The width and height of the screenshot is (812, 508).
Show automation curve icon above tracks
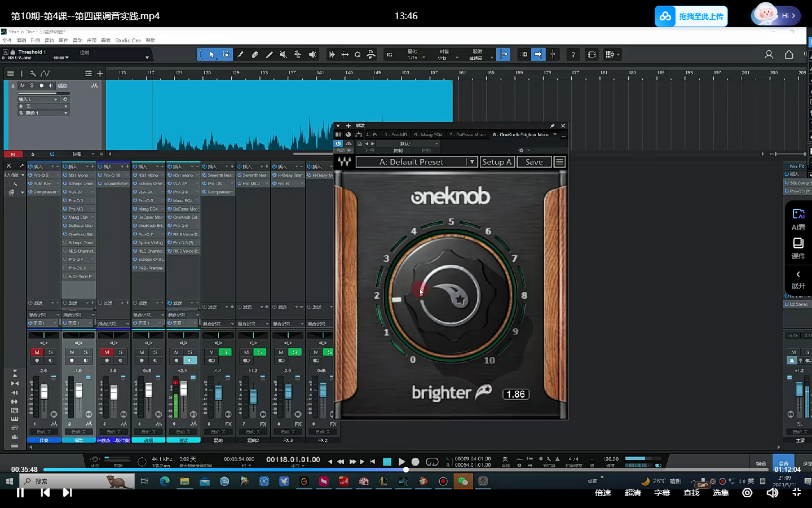point(45,73)
